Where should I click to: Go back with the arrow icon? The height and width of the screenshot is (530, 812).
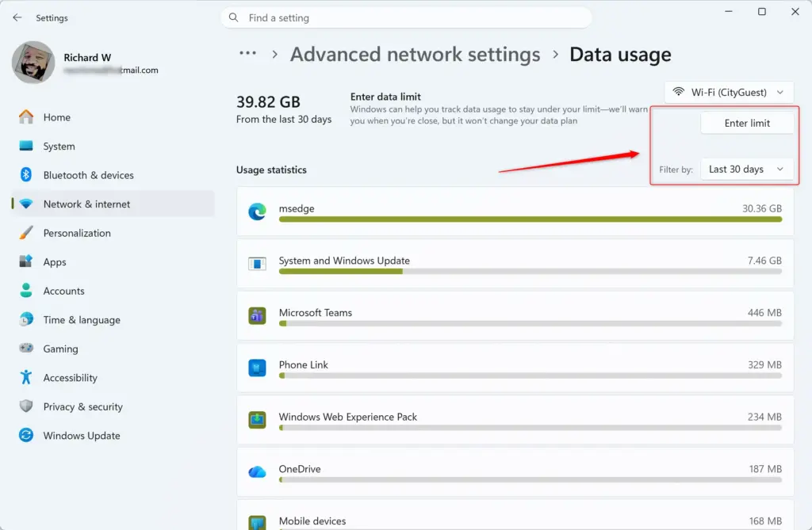(17, 17)
